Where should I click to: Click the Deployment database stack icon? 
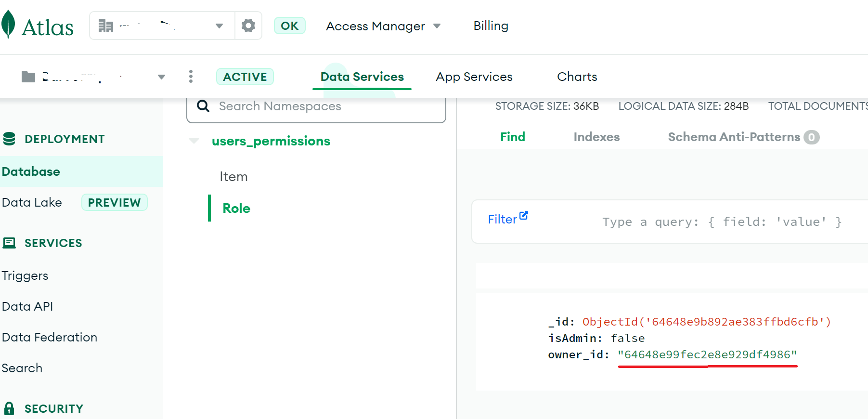[x=9, y=139]
